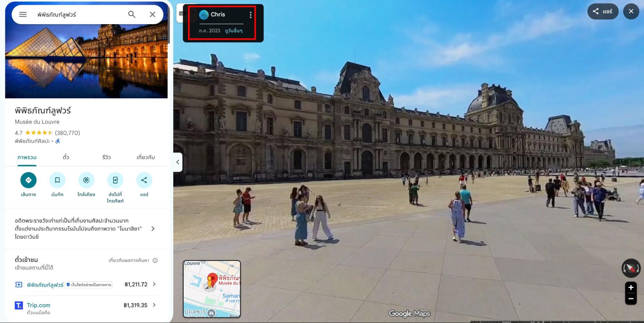The image size is (644, 323).
Task: Click the ฿1,211.72 price
Action: [136, 284]
